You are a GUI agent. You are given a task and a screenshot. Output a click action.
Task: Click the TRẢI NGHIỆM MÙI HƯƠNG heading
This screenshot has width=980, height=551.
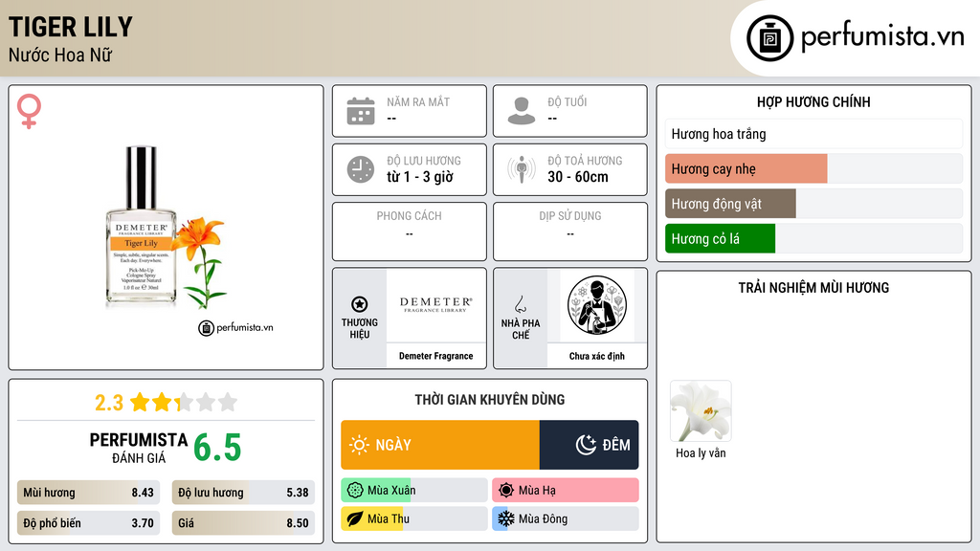[x=813, y=288]
